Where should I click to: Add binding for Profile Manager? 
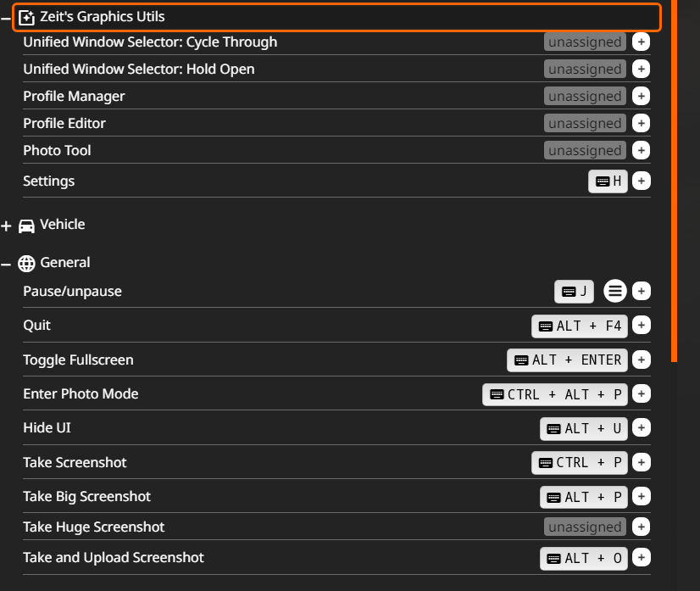[642, 97]
